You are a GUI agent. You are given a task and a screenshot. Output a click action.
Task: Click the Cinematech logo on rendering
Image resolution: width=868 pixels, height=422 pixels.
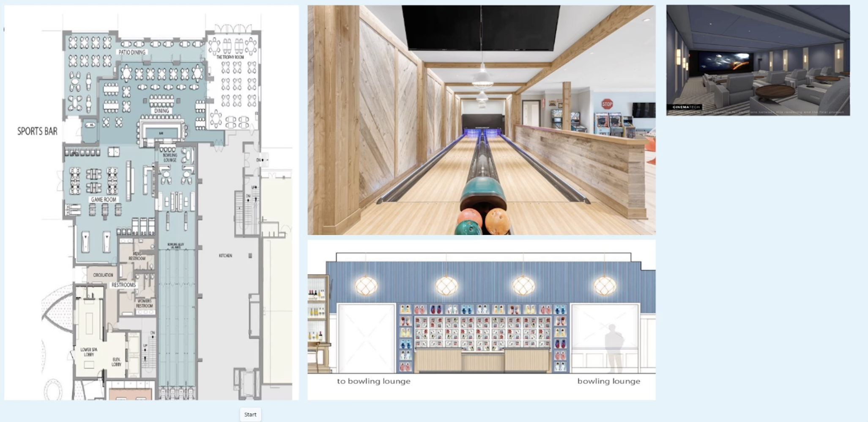click(x=684, y=108)
